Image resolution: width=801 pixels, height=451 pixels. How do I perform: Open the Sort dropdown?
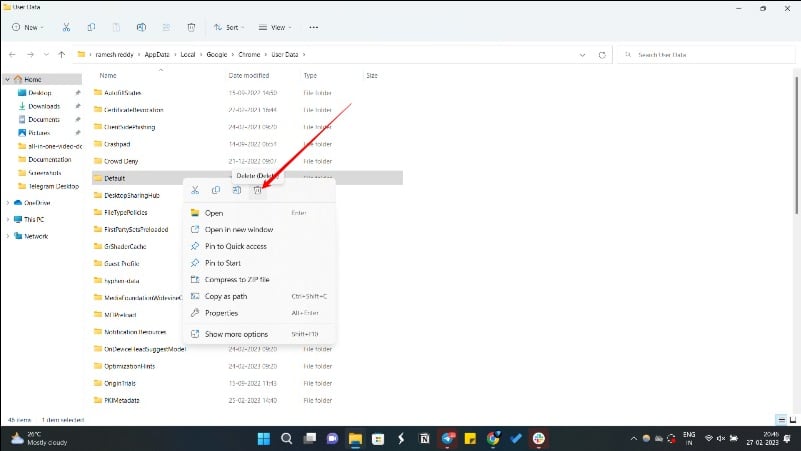coord(229,28)
